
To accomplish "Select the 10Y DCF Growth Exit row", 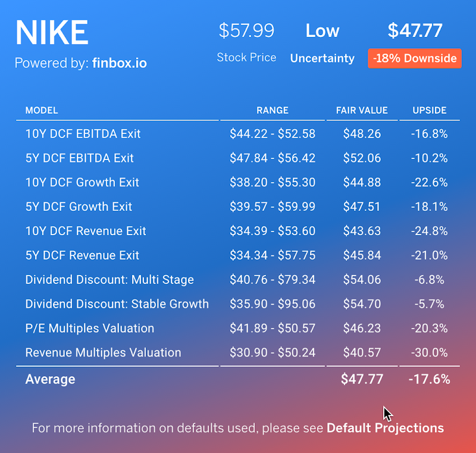I will tap(82, 182).
